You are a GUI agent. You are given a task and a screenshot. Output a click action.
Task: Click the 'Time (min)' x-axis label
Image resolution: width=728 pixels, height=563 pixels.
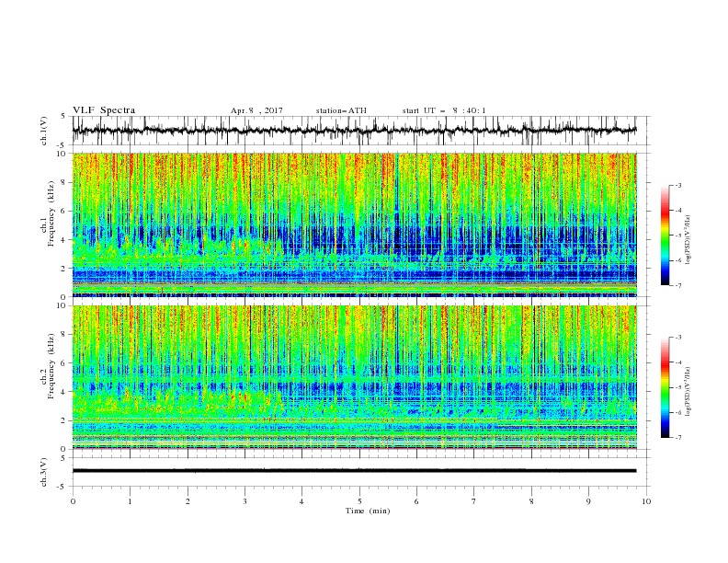point(368,511)
